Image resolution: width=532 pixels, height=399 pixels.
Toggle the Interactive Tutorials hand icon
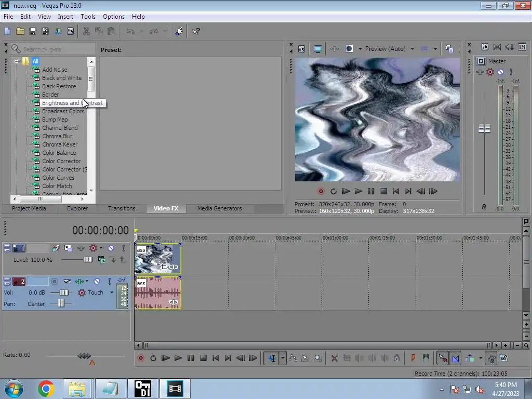(179, 31)
